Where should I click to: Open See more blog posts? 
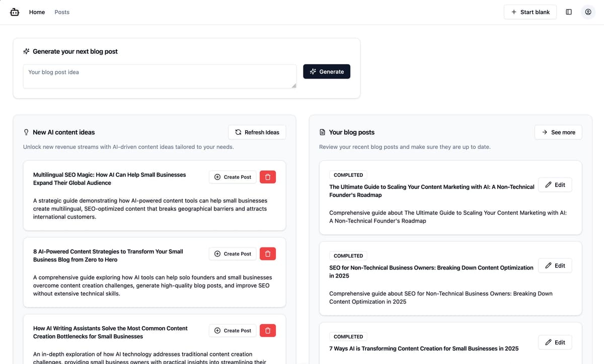pyautogui.click(x=558, y=132)
